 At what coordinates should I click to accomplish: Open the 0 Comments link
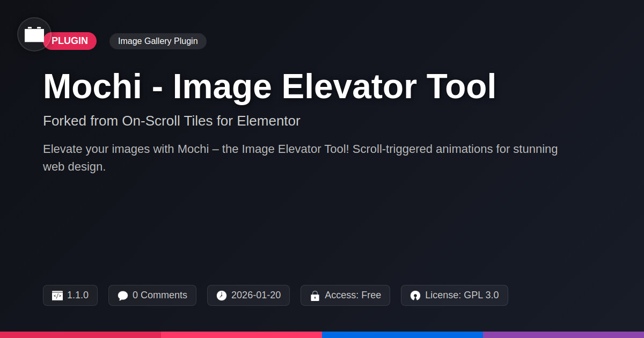pos(160,295)
